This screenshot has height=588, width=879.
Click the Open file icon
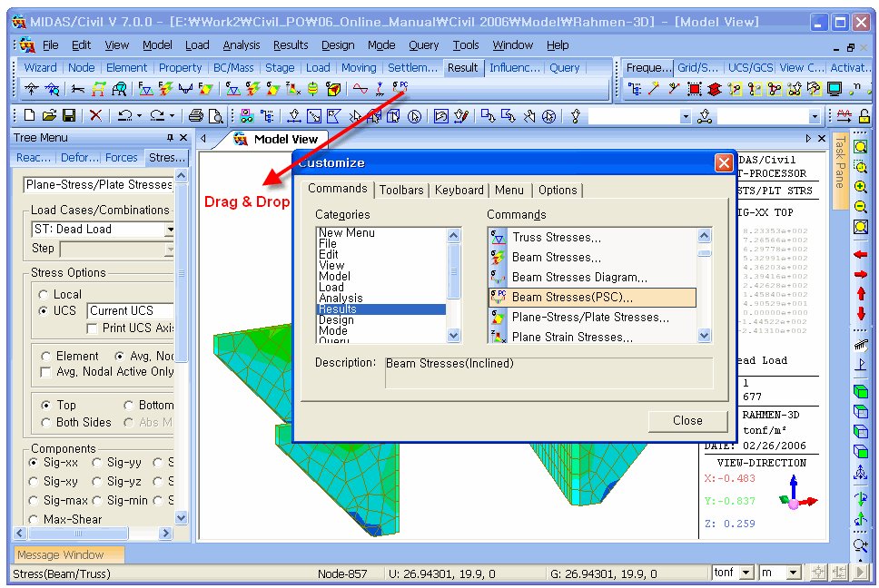[x=48, y=115]
